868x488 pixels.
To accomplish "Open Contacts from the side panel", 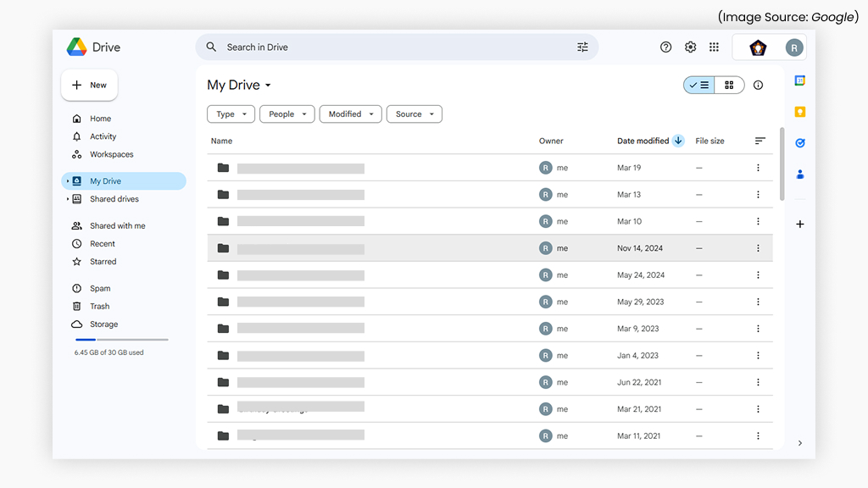I will (799, 175).
